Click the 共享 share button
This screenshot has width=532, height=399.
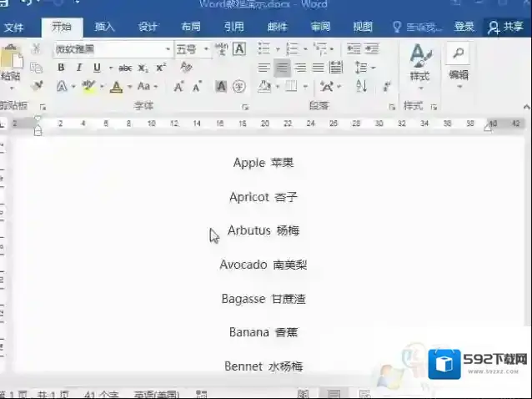click(x=506, y=27)
